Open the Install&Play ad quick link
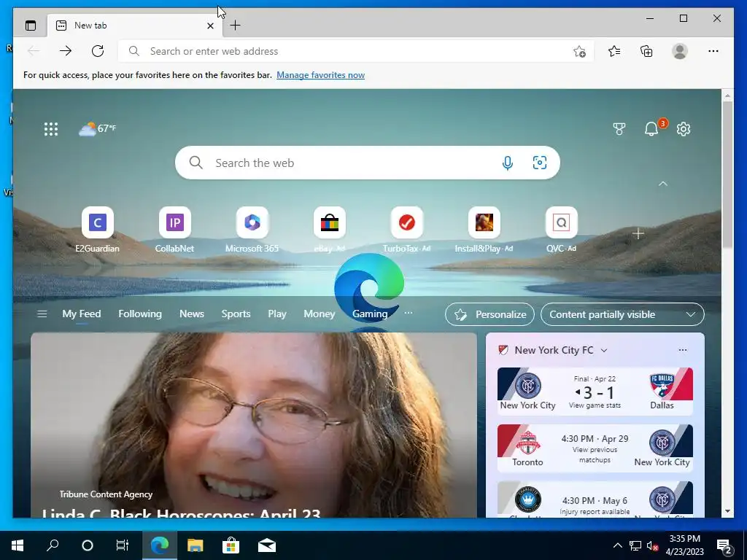 [484, 230]
